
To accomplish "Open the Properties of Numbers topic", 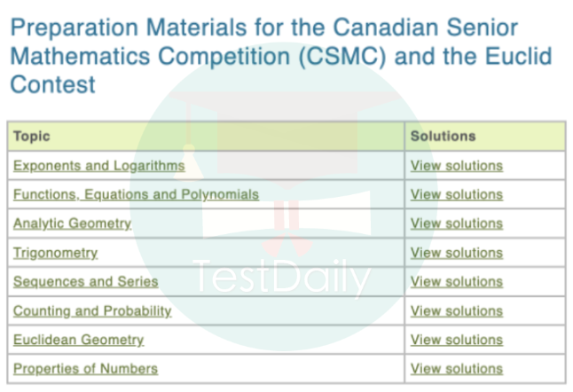I will point(85,369).
